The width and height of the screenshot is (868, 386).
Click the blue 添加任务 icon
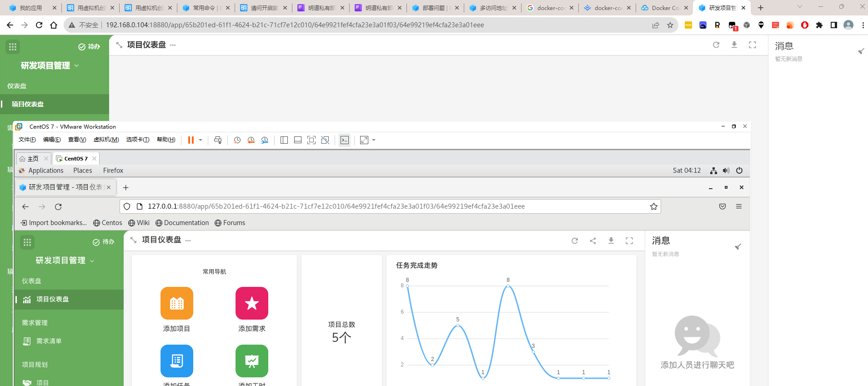[x=176, y=361]
